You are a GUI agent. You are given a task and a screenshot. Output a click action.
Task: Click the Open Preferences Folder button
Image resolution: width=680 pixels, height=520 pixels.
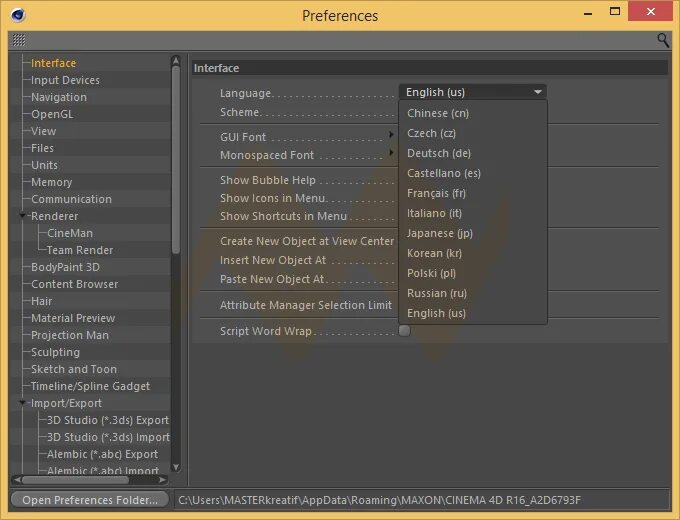click(x=90, y=500)
